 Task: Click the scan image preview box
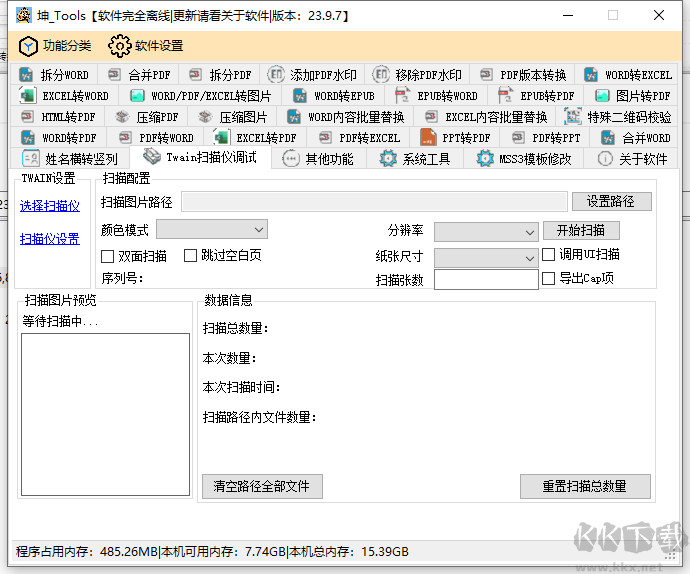(x=106, y=415)
